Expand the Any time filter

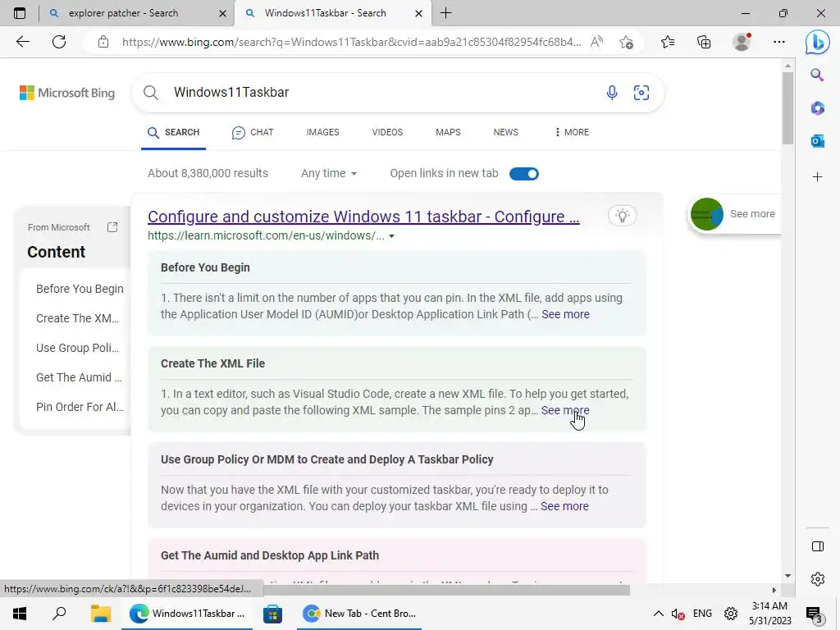(x=328, y=174)
